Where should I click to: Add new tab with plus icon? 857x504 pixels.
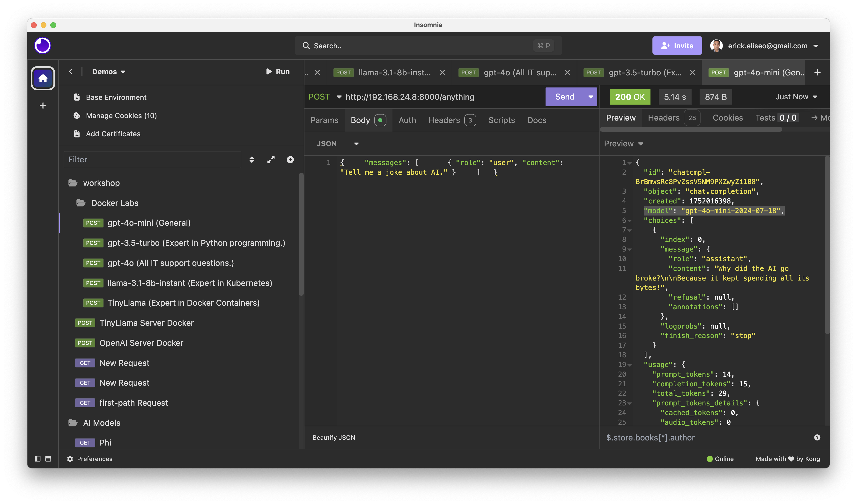[x=818, y=72]
